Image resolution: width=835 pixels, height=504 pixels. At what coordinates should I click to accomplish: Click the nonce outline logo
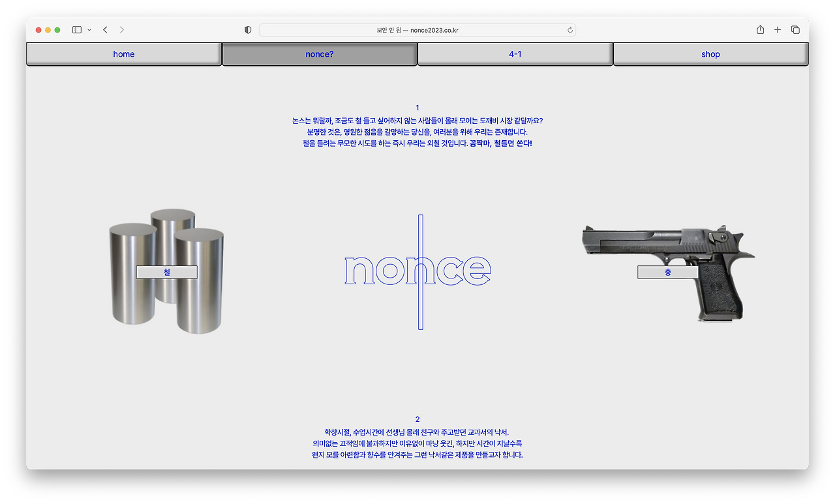click(417, 271)
